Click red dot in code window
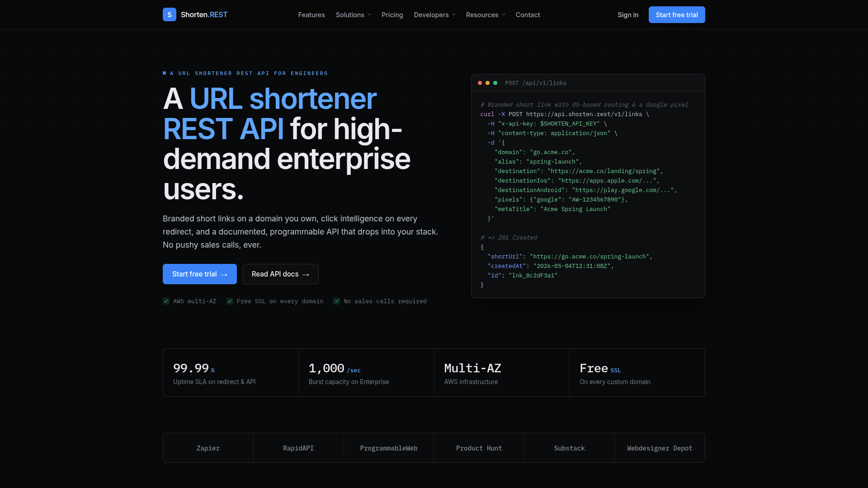 click(480, 83)
